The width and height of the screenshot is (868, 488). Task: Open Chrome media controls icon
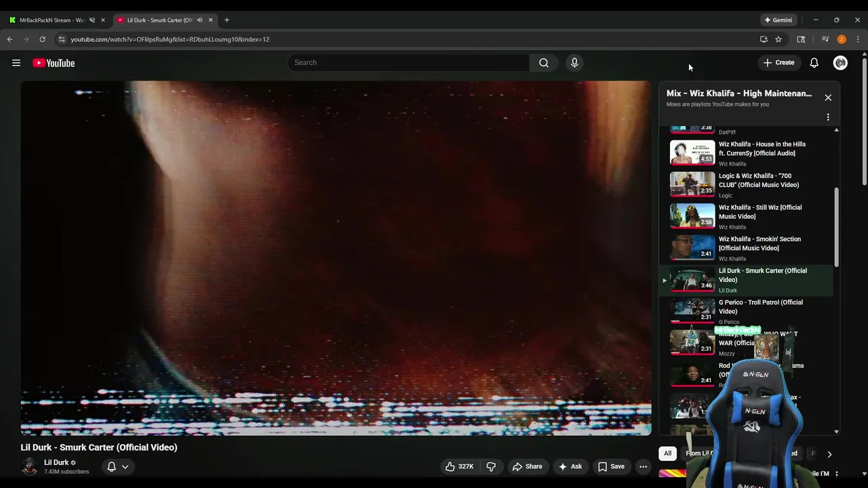point(825,39)
